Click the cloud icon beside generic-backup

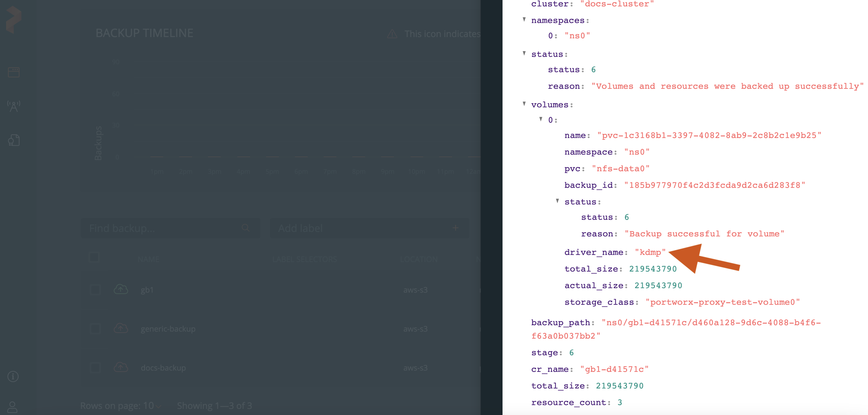click(x=121, y=328)
